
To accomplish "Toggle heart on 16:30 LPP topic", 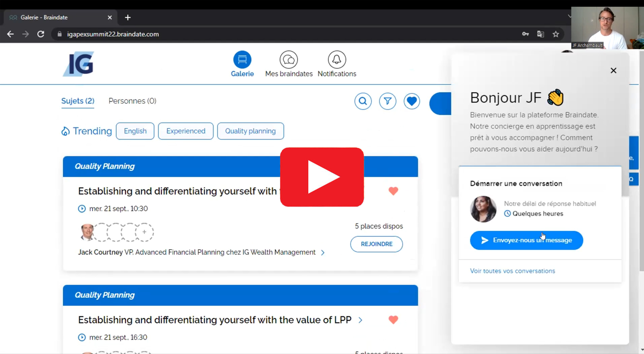I will (393, 320).
